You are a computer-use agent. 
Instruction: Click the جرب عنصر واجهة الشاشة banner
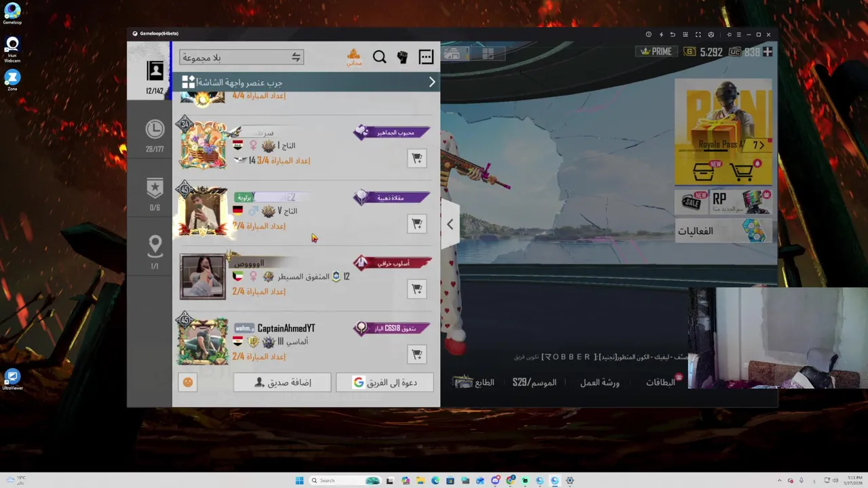pos(305,82)
